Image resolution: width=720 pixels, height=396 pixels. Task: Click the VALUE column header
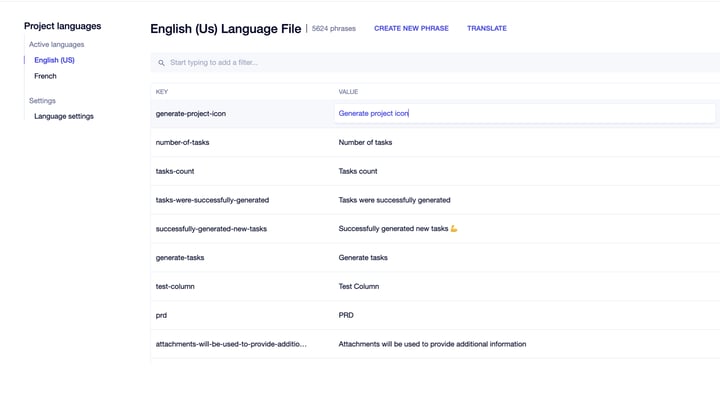(x=348, y=92)
